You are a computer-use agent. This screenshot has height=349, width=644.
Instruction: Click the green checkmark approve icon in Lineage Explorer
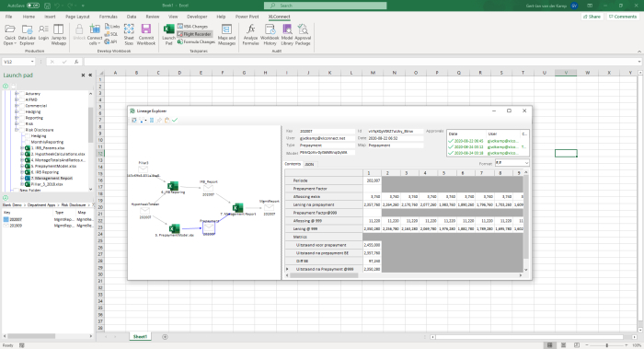pyautogui.click(x=175, y=120)
